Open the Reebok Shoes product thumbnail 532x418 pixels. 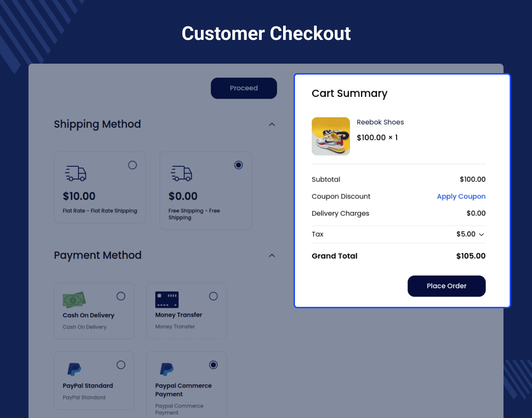coord(331,136)
